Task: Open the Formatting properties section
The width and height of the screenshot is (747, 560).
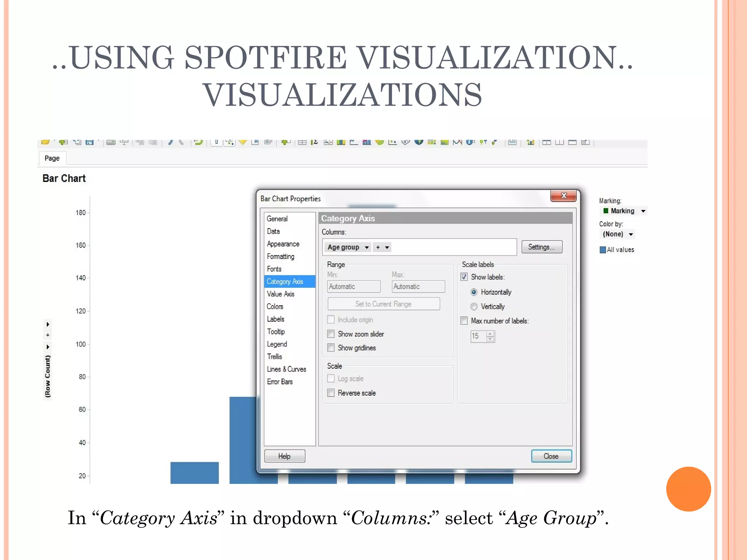Action: coord(280,256)
